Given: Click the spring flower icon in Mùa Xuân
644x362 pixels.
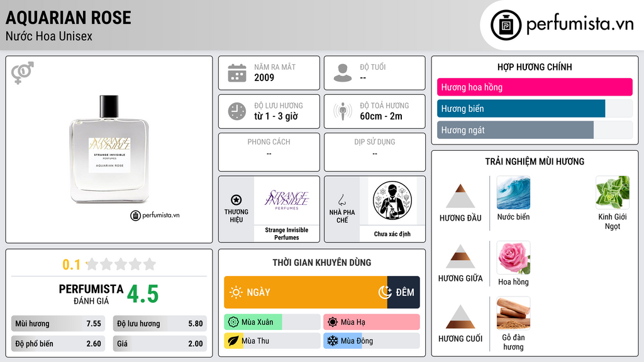Looking at the screenshot, I should click(233, 322).
